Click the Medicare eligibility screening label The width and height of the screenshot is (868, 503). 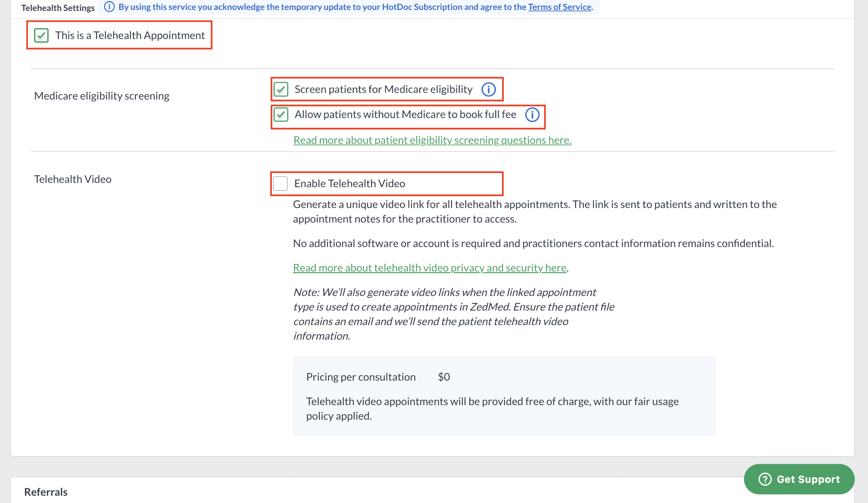[102, 96]
